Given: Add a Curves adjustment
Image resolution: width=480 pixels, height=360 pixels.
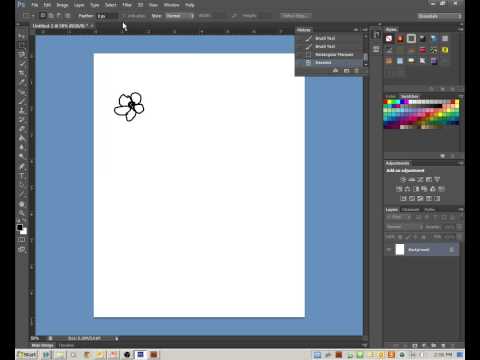Looking at the screenshot, I should pos(420,180).
